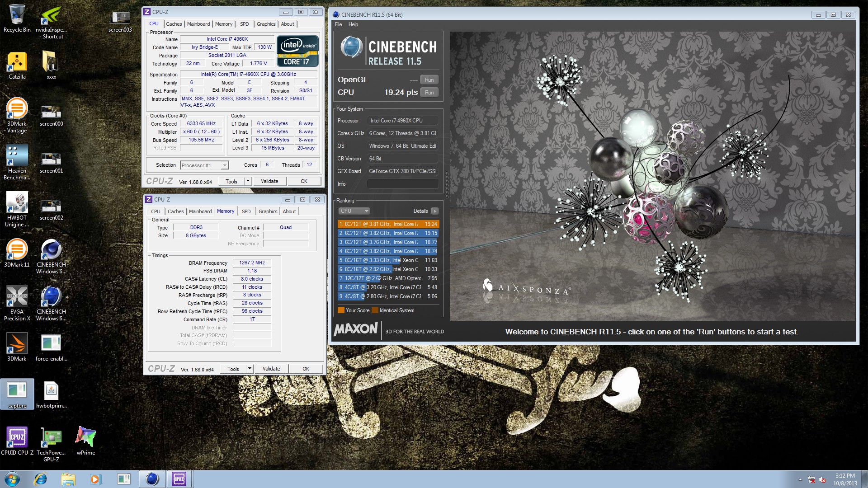Launch 3DMark 11 shortcut

17,253
